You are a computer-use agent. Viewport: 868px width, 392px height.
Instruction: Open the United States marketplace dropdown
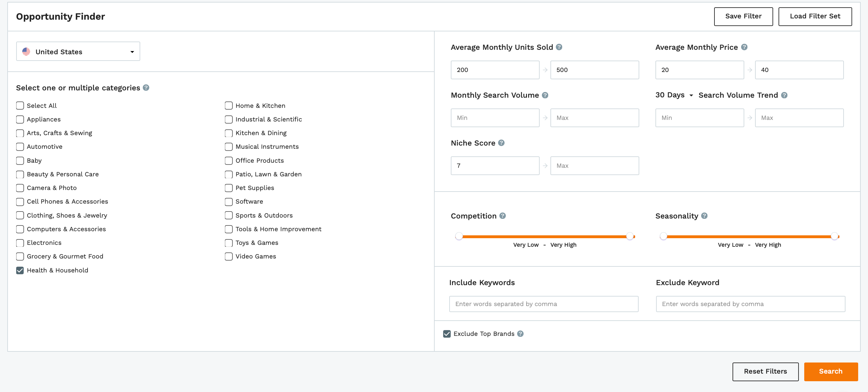78,51
